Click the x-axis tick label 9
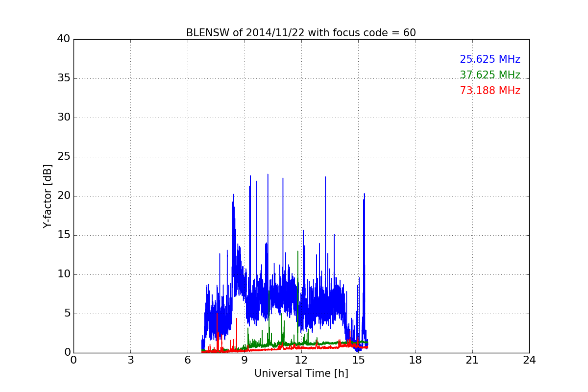The height and width of the screenshot is (392, 588). click(x=245, y=360)
